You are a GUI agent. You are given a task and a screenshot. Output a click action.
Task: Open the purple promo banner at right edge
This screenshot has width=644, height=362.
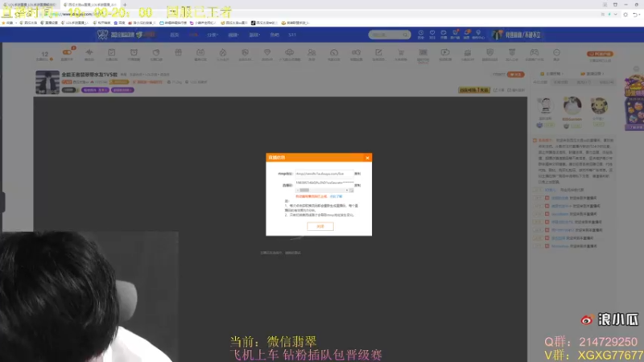(634, 103)
